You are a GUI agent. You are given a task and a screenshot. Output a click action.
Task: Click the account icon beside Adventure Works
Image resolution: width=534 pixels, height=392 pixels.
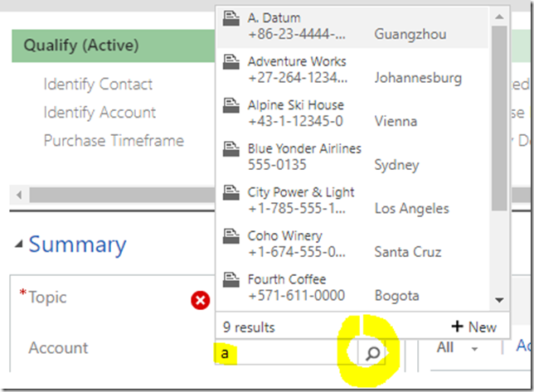(x=232, y=62)
